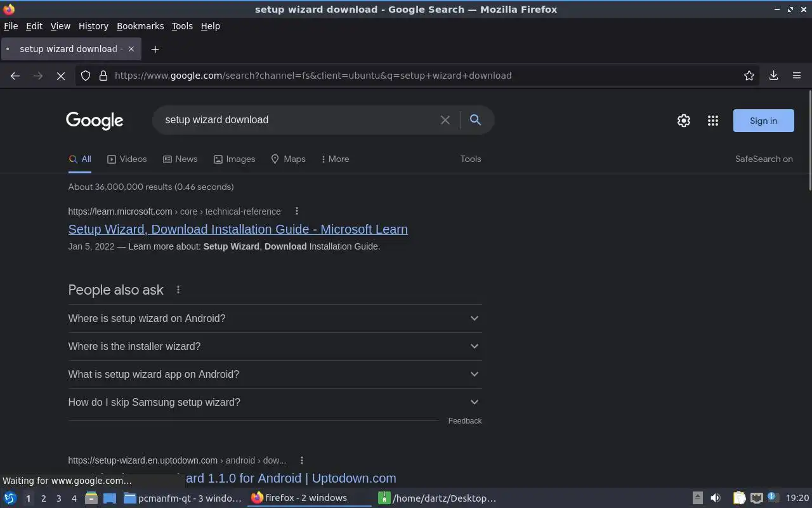This screenshot has width=812, height=508.
Task: Go back to the previous page
Action: click(15, 76)
